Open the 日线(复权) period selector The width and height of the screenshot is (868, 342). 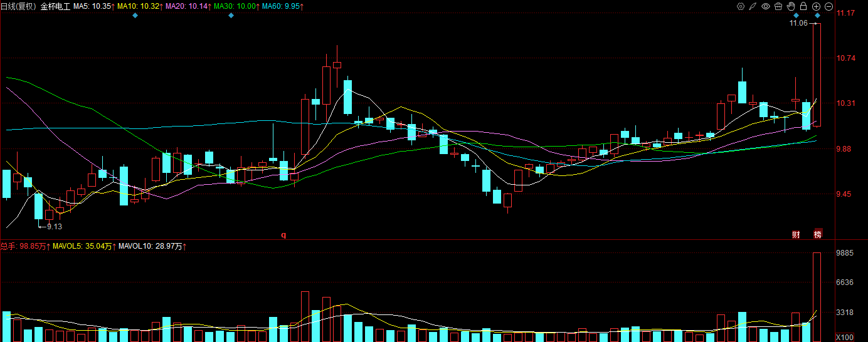pos(19,6)
